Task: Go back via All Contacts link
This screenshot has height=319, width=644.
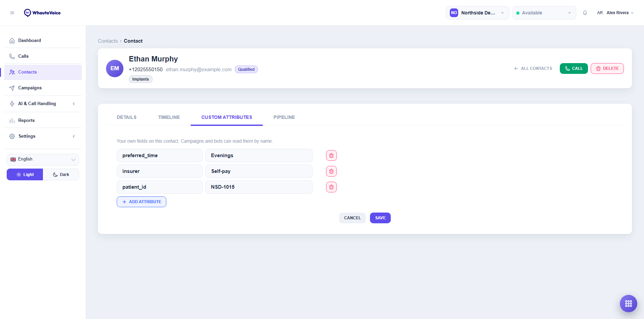Action: click(x=533, y=69)
